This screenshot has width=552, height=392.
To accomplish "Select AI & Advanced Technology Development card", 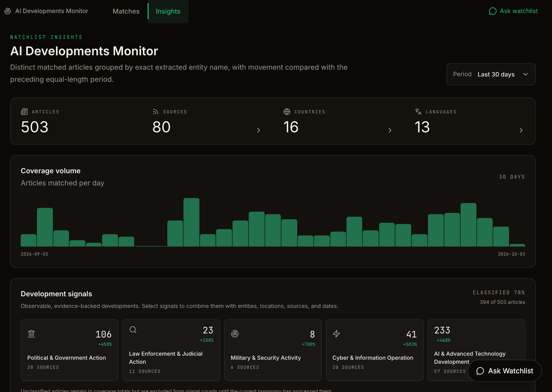I will [x=476, y=350].
